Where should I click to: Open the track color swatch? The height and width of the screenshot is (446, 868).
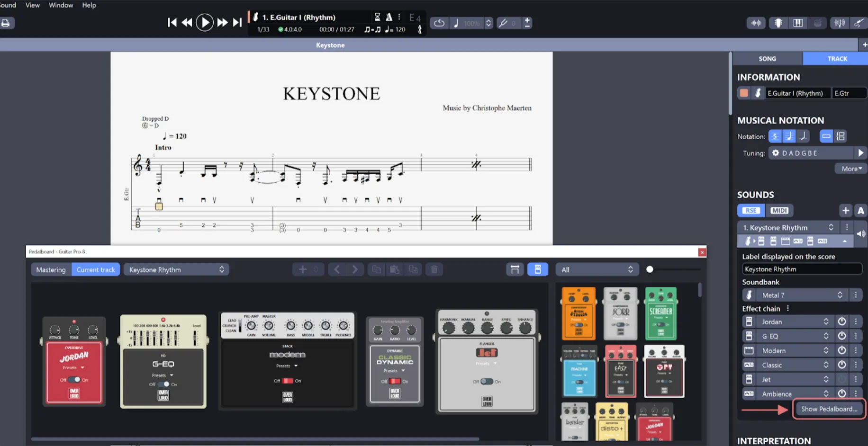pos(744,93)
